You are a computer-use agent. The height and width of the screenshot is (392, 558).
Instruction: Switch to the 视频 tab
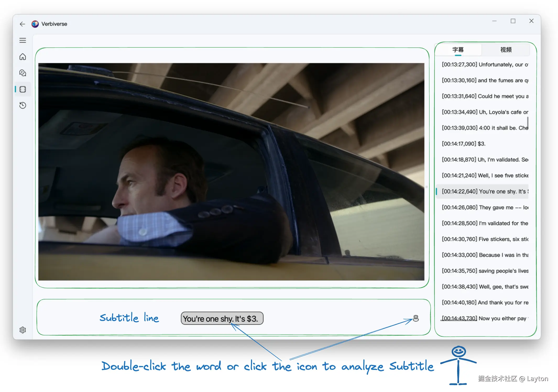505,50
